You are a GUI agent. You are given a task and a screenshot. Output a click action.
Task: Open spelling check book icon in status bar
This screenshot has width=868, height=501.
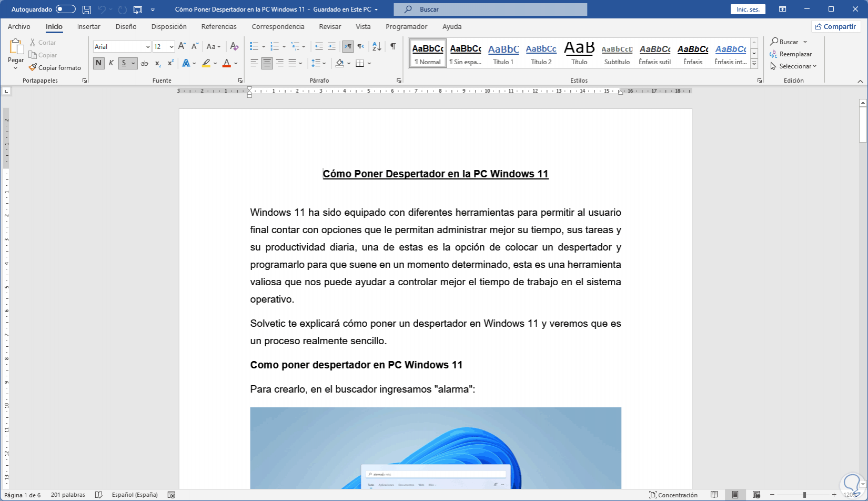pos(98,495)
